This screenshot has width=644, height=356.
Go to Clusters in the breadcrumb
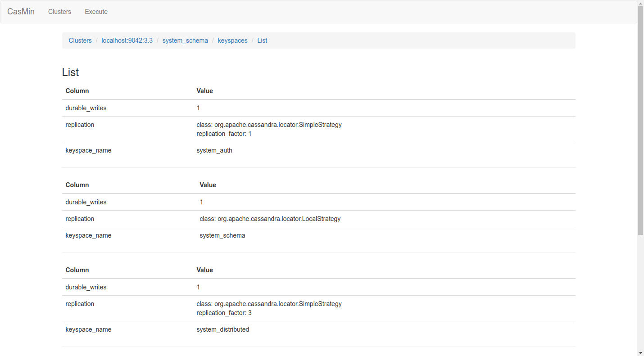[x=80, y=41]
